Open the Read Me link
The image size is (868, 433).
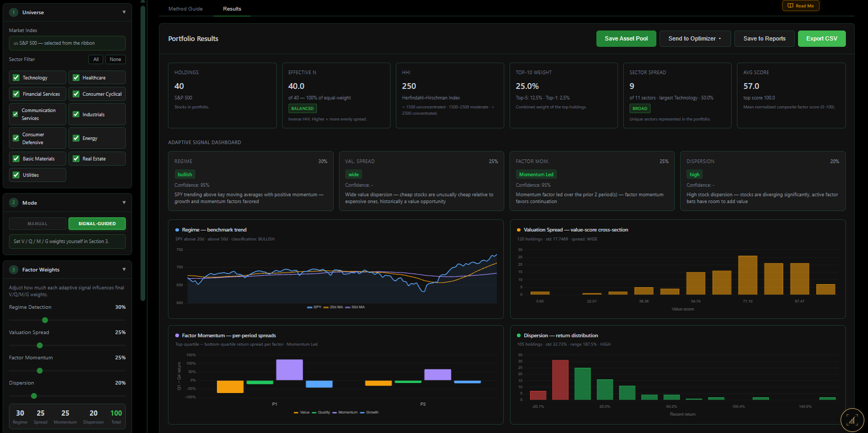click(x=801, y=6)
